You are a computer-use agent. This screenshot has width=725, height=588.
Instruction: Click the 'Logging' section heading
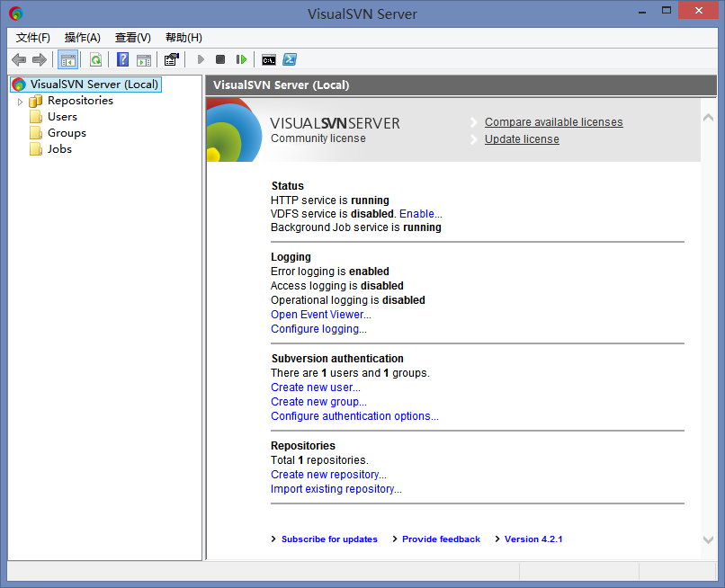tap(291, 257)
